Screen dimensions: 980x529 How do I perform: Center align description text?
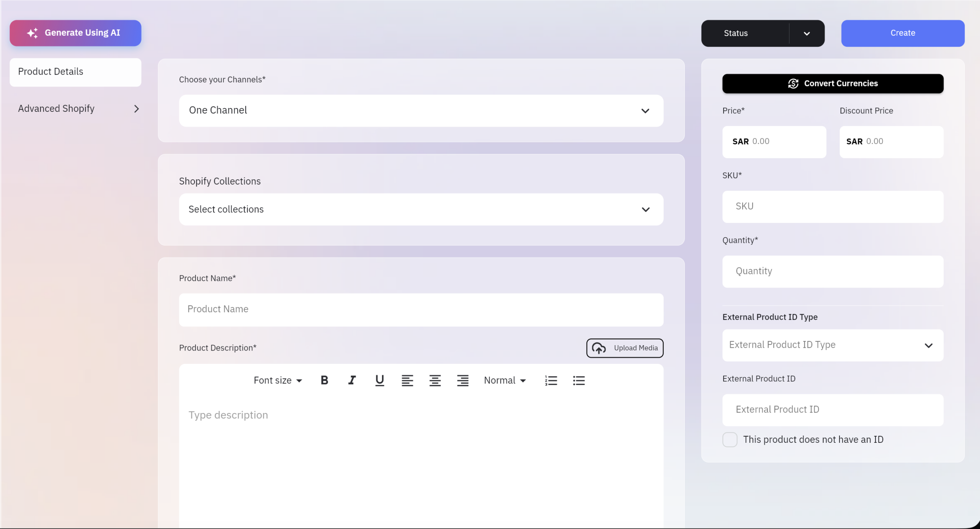tap(435, 380)
